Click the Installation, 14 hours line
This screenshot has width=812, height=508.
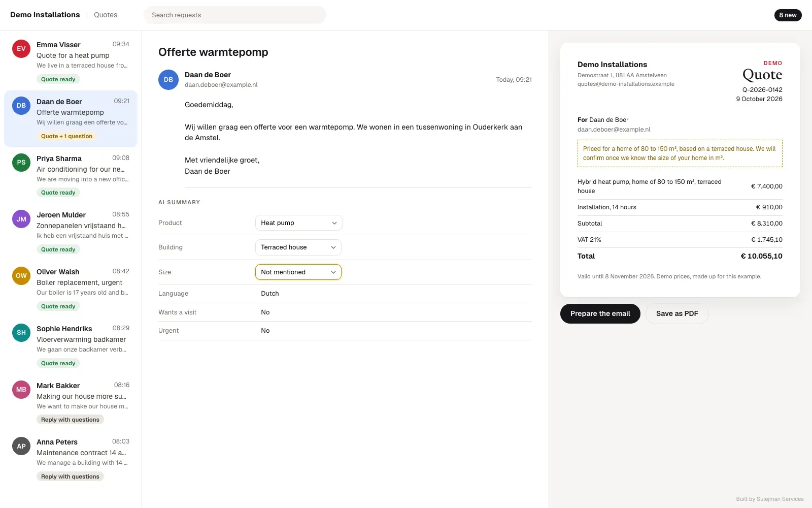point(680,207)
